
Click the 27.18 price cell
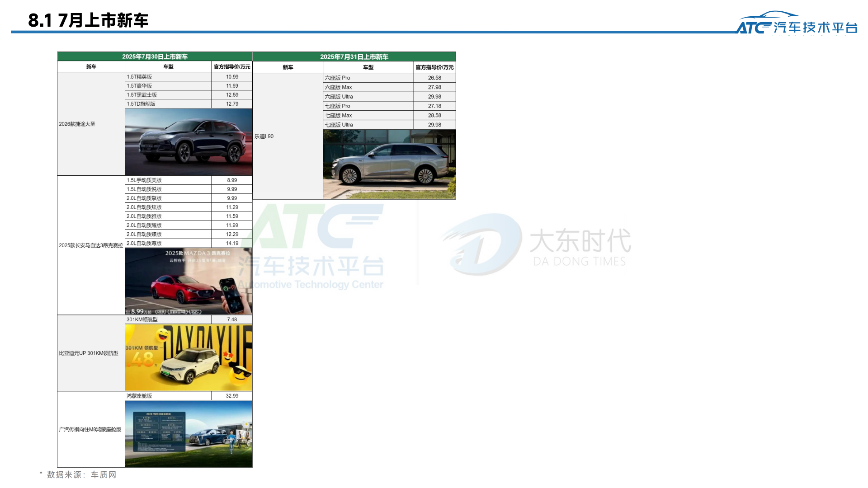click(434, 106)
